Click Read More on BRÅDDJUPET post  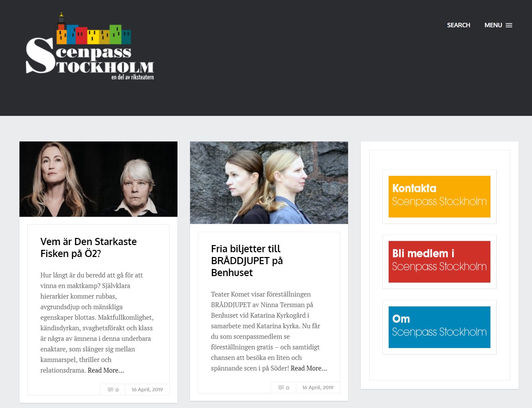(x=308, y=368)
